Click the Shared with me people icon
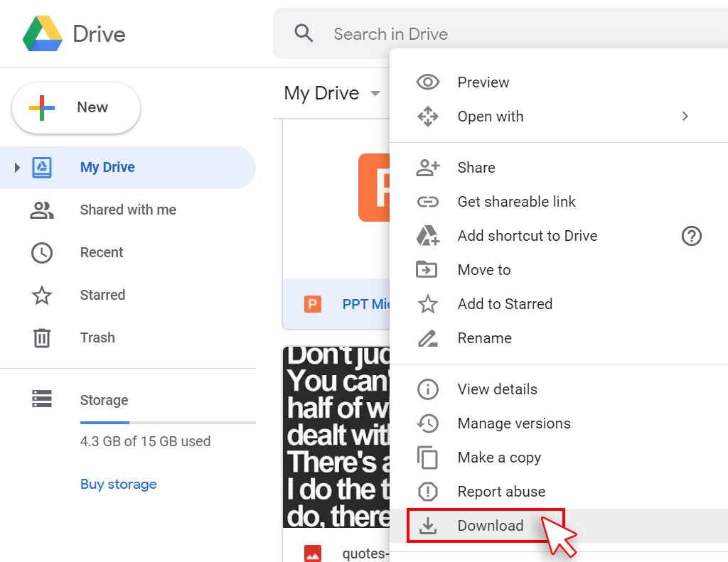 [42, 210]
